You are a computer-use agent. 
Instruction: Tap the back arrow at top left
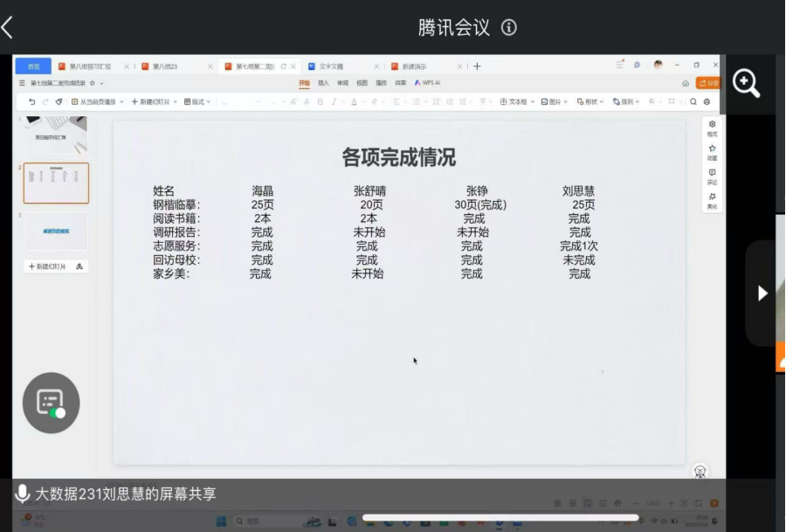[x=8, y=28]
